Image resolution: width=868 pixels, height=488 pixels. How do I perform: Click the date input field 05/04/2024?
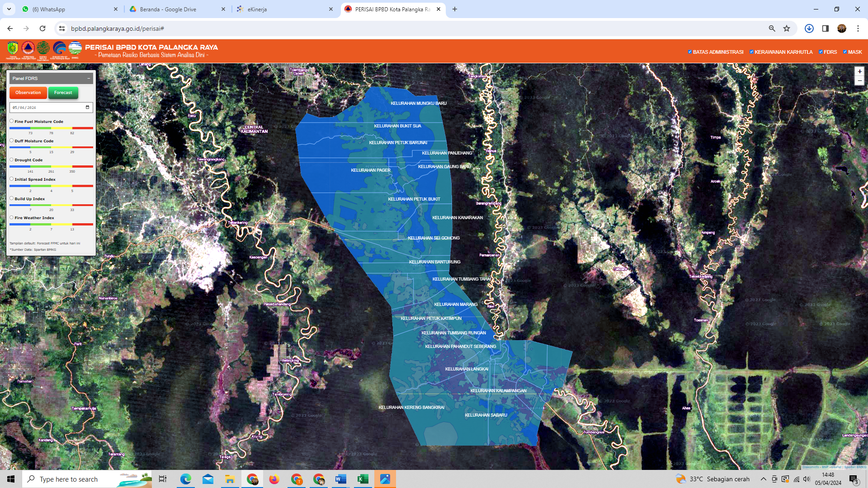pyautogui.click(x=51, y=108)
